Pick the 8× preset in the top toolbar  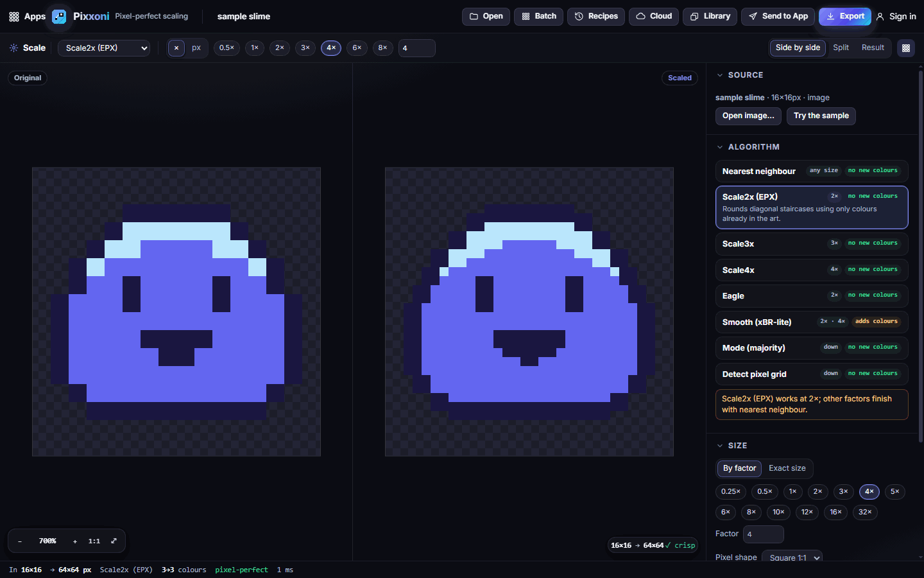(x=382, y=48)
